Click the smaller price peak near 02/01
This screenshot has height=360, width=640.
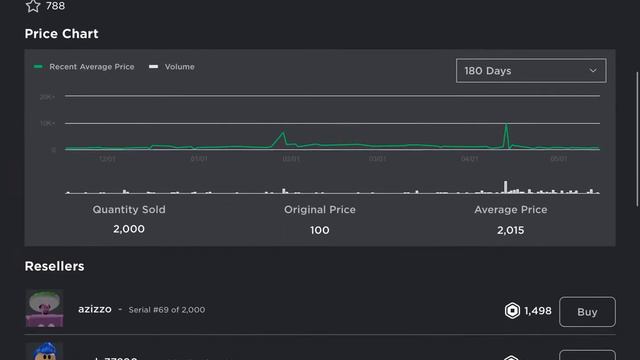pos(282,134)
